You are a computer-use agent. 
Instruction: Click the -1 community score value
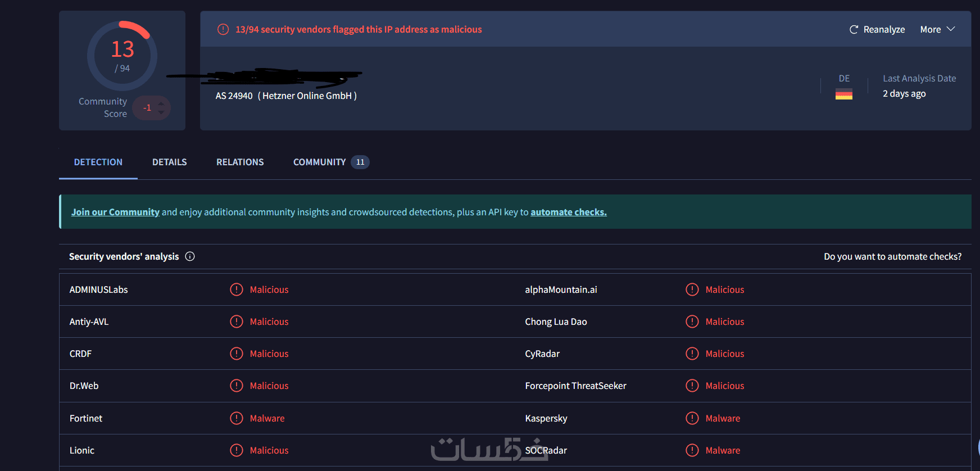147,108
